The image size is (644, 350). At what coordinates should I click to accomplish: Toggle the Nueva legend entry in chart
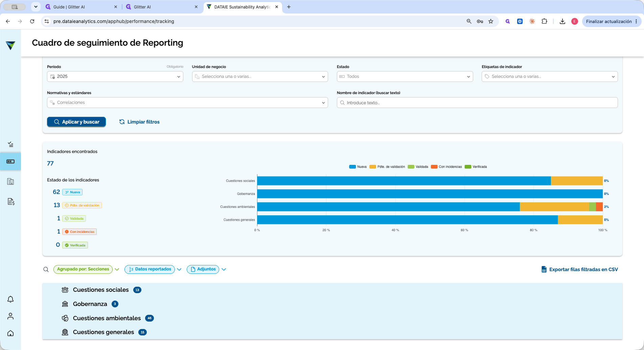click(x=358, y=167)
